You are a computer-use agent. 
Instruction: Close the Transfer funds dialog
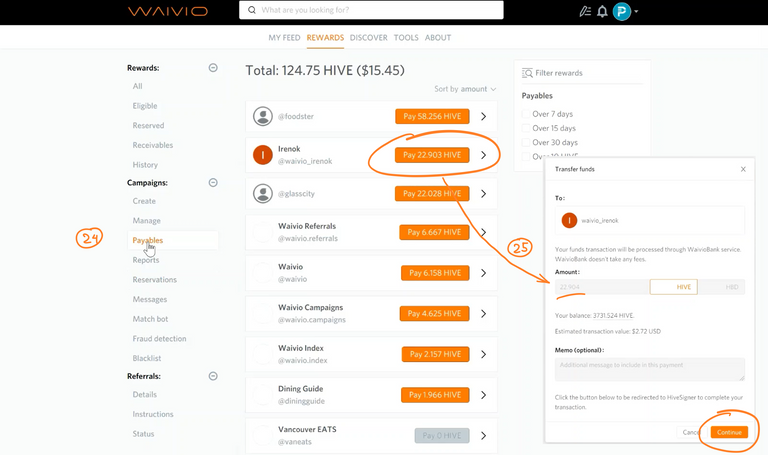(743, 169)
